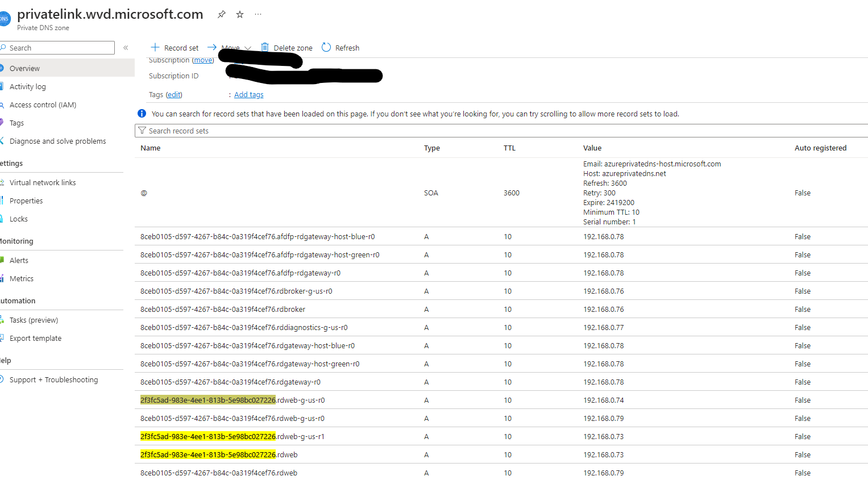This screenshot has height=480, width=868.
Task: Select the afdfp-rdgateway-r0 record
Action: click(501, 273)
